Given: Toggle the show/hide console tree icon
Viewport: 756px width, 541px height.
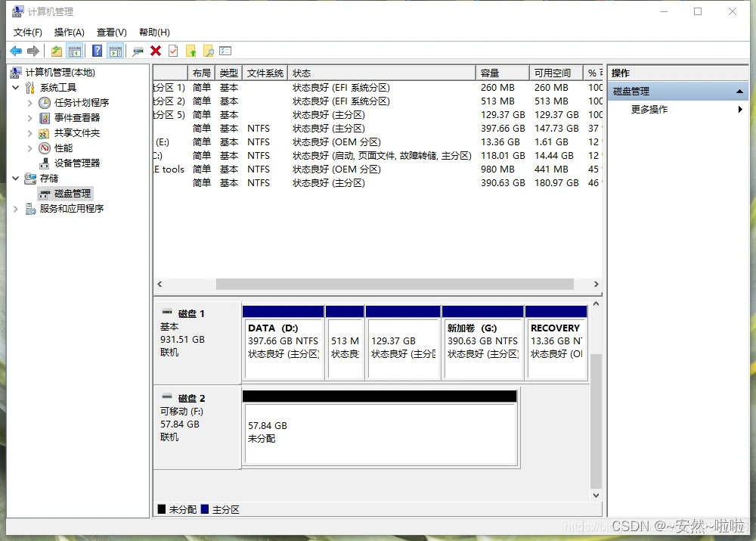Looking at the screenshot, I should click(75, 51).
